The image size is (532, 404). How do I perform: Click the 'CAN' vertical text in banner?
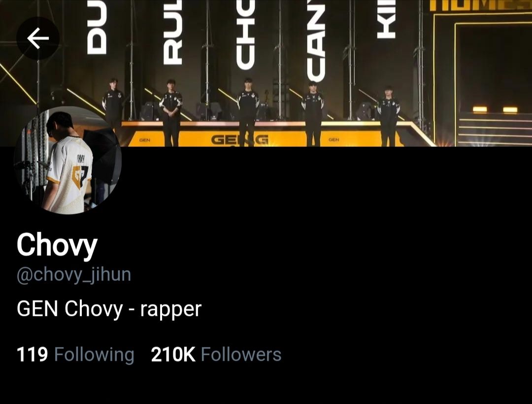click(316, 41)
